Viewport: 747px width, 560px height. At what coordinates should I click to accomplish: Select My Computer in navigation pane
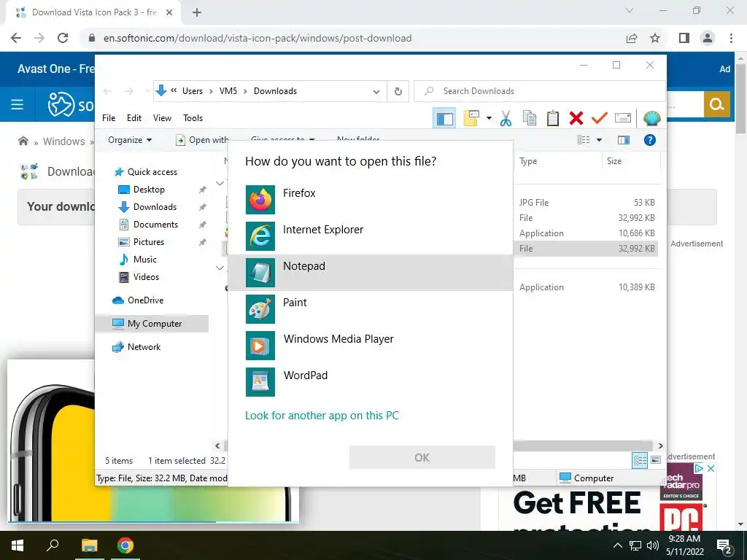coord(152,324)
